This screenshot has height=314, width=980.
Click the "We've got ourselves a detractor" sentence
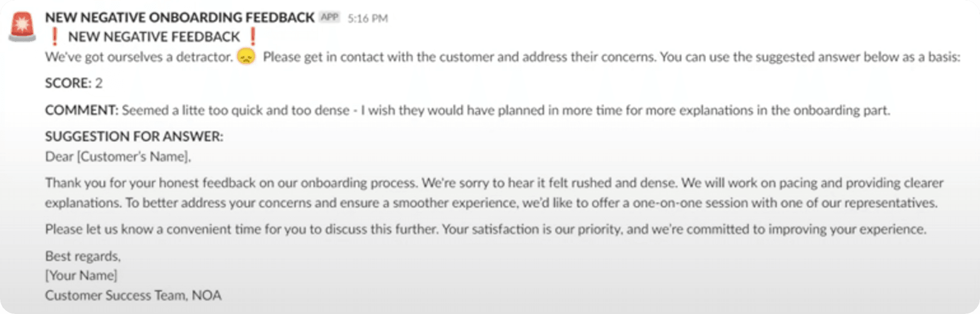pos(139,57)
